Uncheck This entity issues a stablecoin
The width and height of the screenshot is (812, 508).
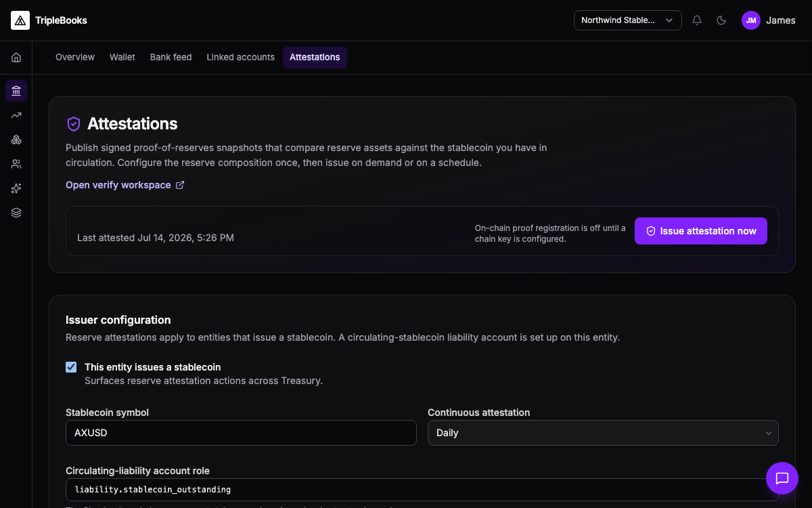(x=71, y=367)
